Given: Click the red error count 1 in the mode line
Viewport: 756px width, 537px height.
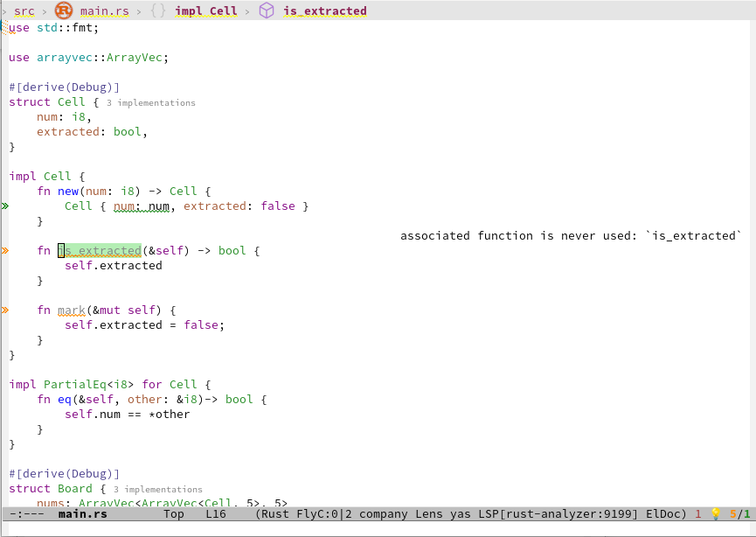Looking at the screenshot, I should coord(697,514).
